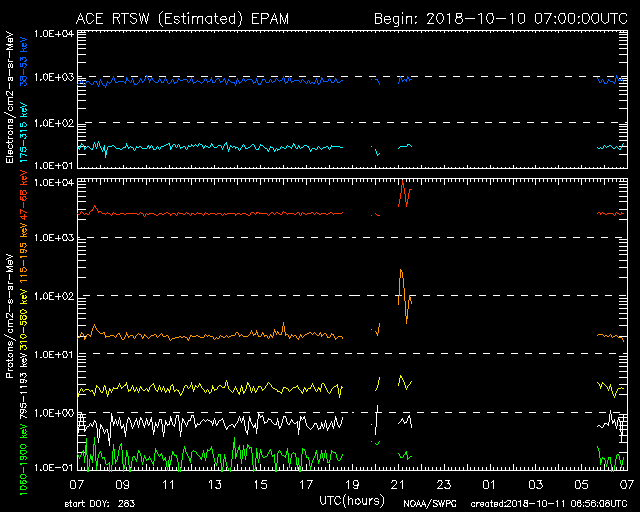The height and width of the screenshot is (512, 640).
Task: Click the UTC(hours) x-axis label
Action: tap(353, 498)
